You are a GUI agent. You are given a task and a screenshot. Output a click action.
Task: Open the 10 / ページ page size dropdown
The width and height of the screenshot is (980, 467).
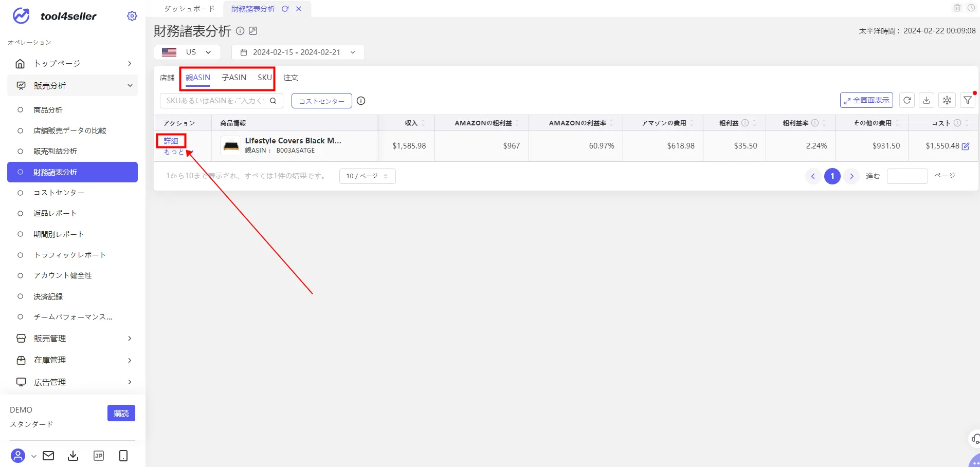point(367,176)
